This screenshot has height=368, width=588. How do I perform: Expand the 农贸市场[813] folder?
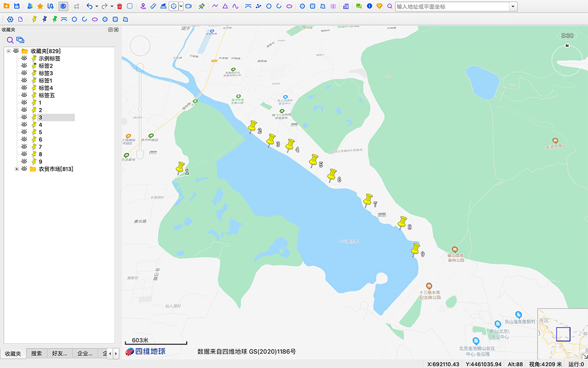(x=16, y=168)
